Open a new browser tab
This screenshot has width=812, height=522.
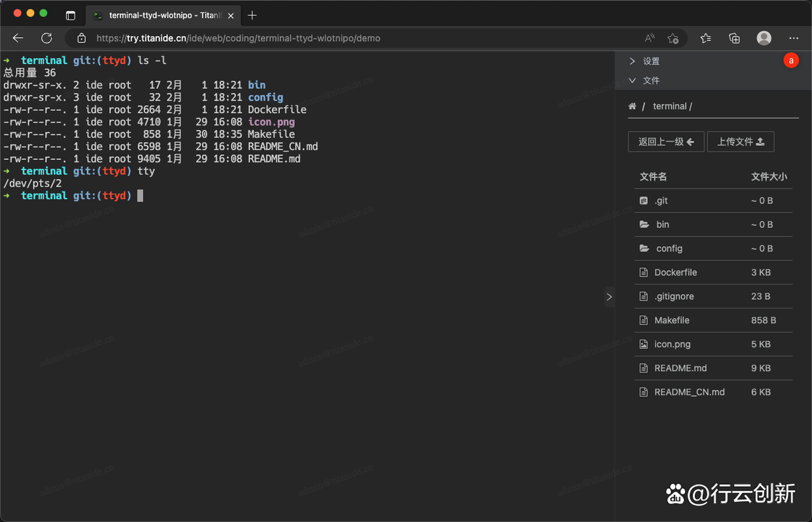[252, 15]
